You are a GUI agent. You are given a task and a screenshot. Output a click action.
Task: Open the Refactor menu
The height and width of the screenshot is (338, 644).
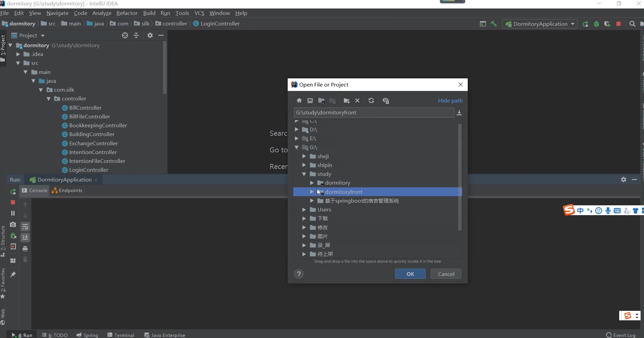[x=127, y=13]
